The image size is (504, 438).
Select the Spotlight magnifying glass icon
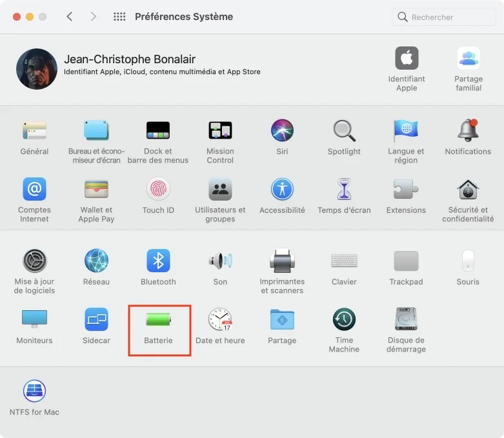click(x=344, y=130)
